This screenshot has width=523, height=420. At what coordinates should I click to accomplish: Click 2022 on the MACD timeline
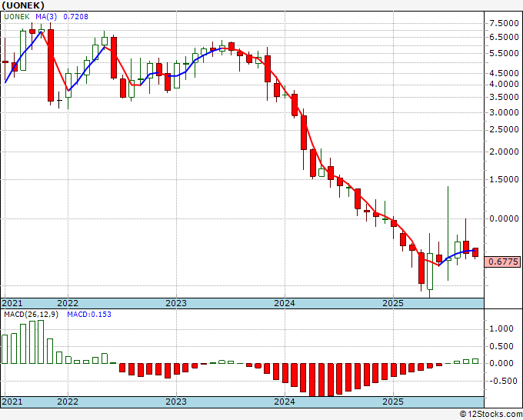pyautogui.click(x=68, y=402)
